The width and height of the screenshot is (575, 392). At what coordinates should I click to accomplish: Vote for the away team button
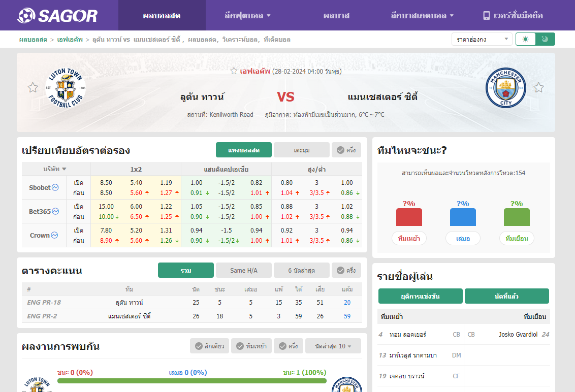click(517, 238)
